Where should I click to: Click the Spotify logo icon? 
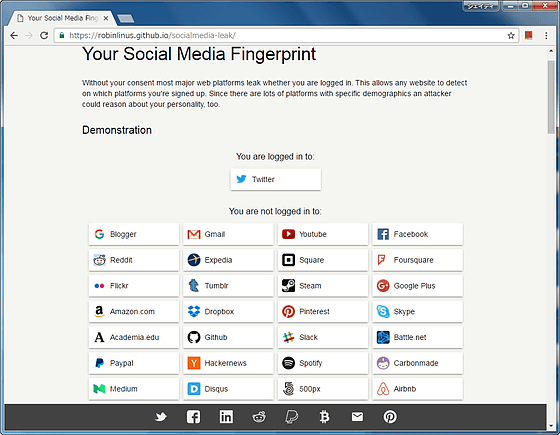click(x=288, y=363)
